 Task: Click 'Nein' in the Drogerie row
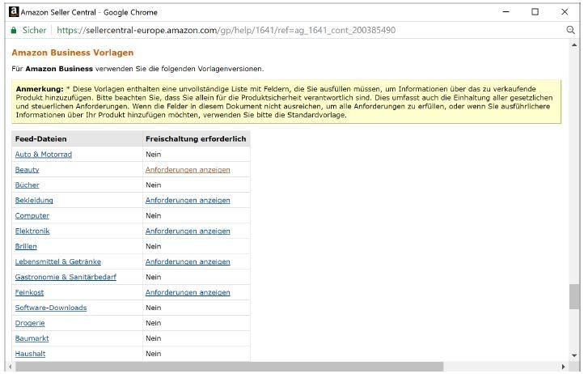154,323
